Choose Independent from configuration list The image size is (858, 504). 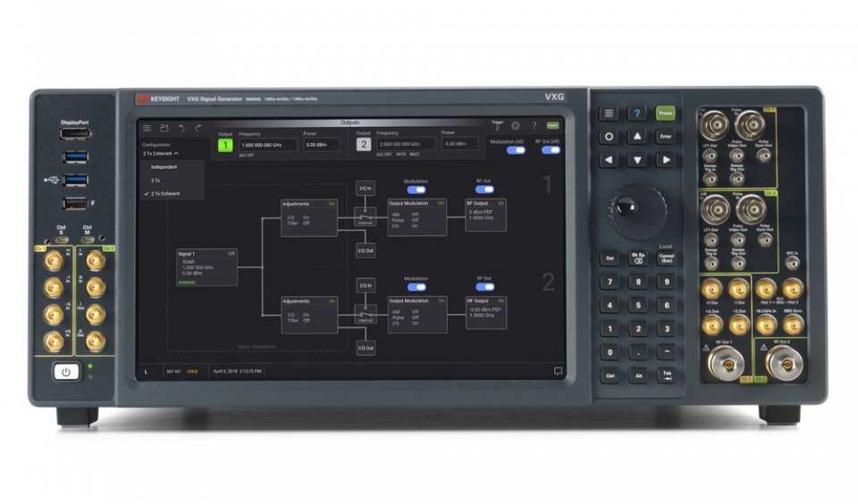pyautogui.click(x=164, y=166)
